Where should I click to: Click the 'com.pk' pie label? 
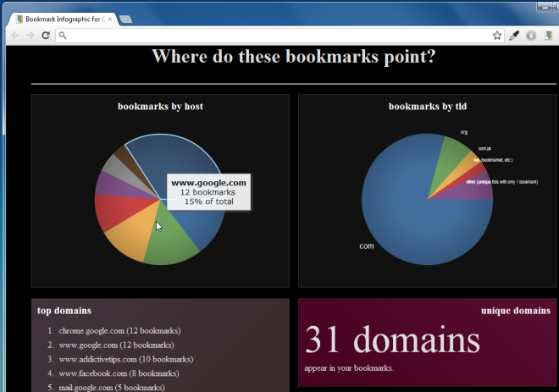(484, 149)
